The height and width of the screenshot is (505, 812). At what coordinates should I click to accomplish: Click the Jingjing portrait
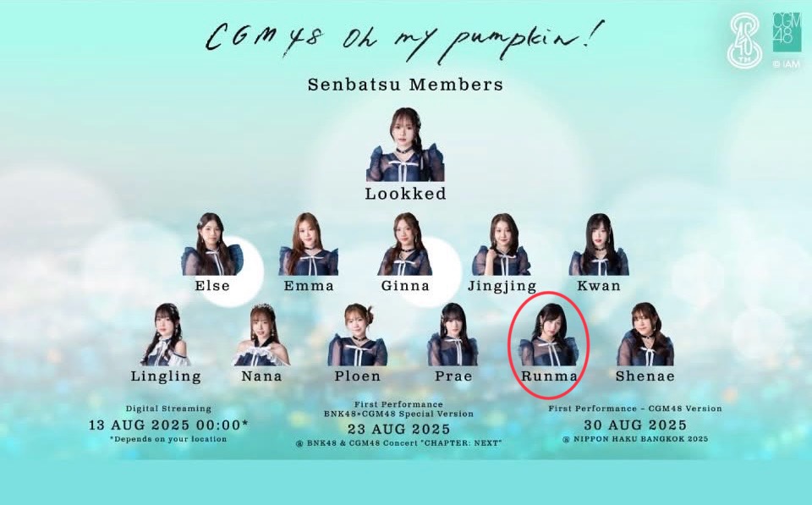[x=502, y=244]
